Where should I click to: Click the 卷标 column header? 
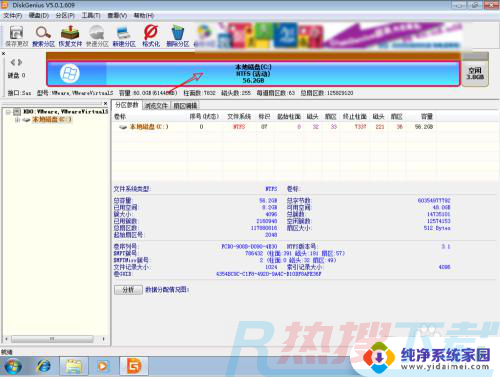pyautogui.click(x=120, y=117)
